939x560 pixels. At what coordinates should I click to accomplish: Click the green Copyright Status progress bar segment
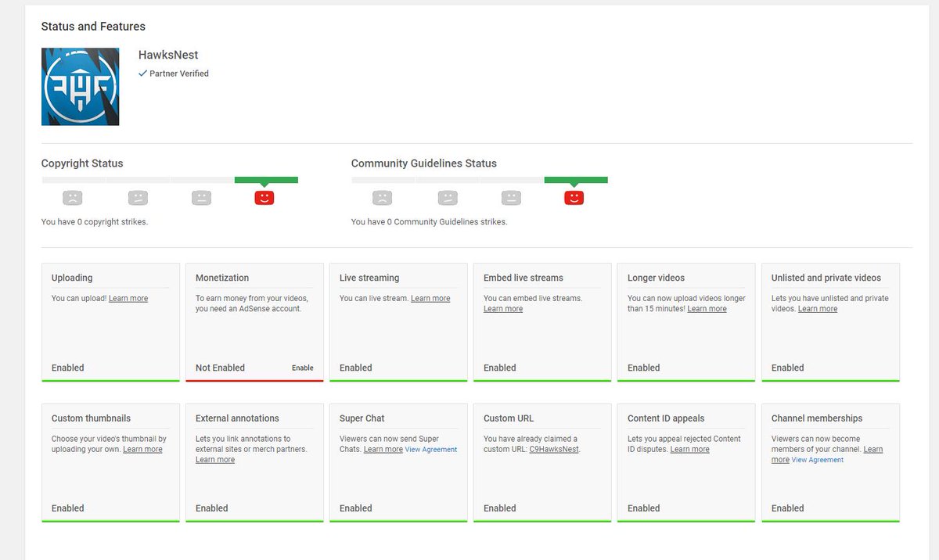coord(266,180)
